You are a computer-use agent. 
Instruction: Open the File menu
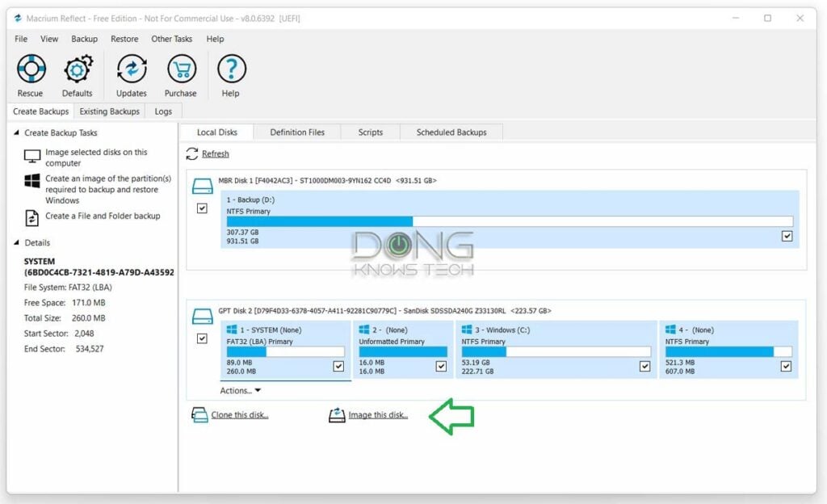(x=21, y=39)
